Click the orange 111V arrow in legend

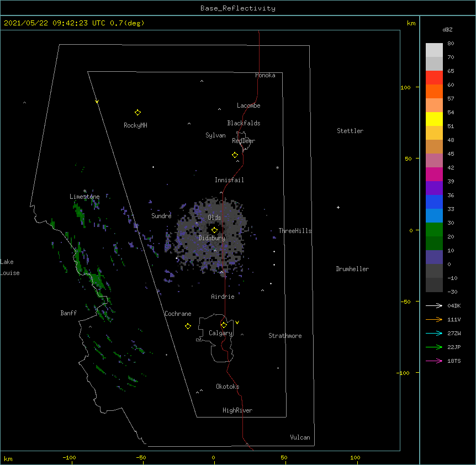(434, 319)
